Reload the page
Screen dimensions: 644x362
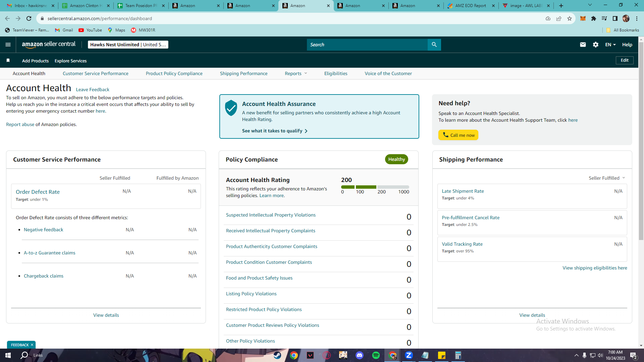coord(29,18)
